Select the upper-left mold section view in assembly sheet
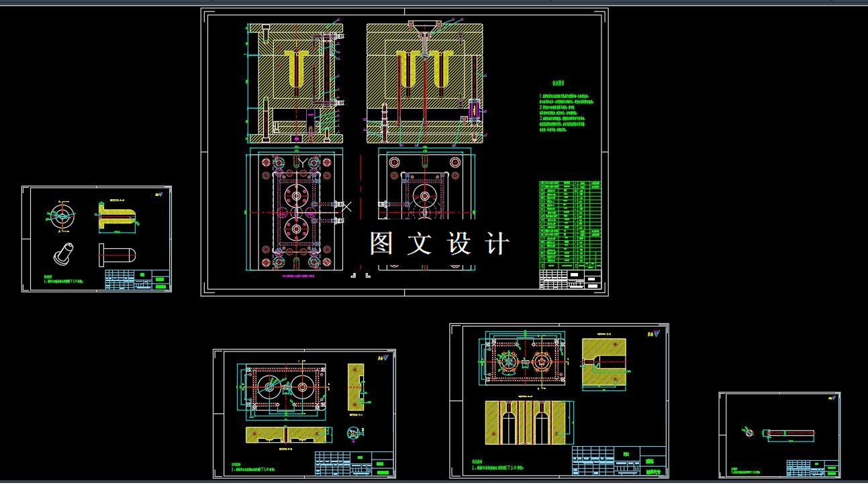The image size is (868, 485). point(296,83)
